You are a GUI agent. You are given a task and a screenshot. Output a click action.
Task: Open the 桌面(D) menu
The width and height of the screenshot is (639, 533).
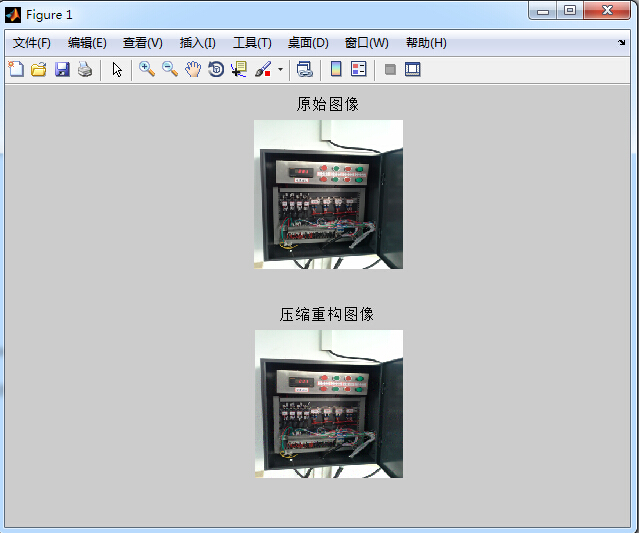point(308,43)
